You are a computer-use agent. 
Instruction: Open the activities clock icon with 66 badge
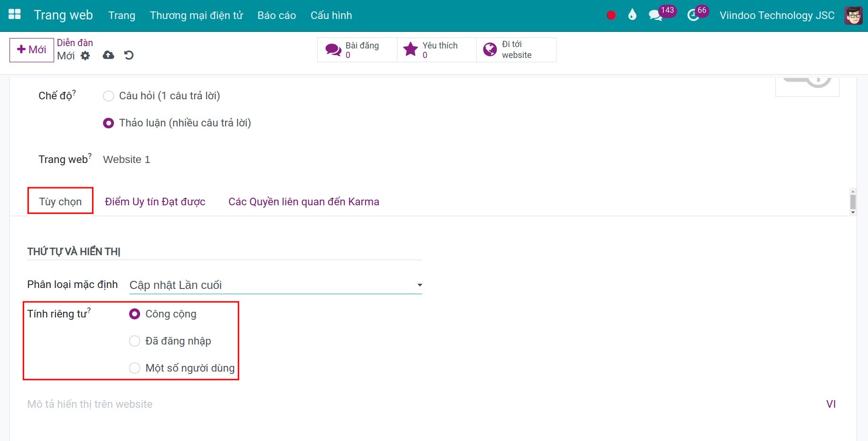coord(693,15)
